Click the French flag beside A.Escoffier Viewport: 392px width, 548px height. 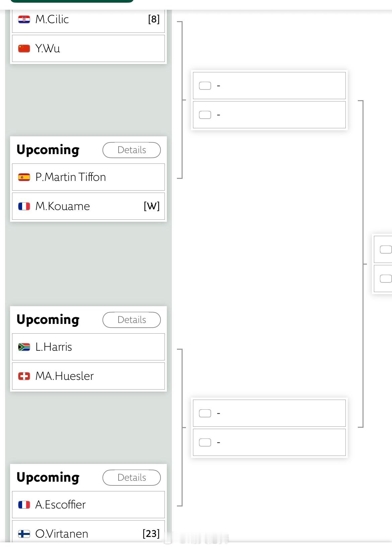coord(24,505)
